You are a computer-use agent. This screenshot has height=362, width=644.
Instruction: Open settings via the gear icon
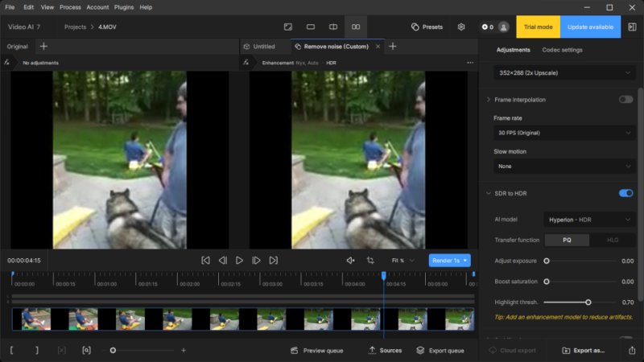tap(461, 27)
